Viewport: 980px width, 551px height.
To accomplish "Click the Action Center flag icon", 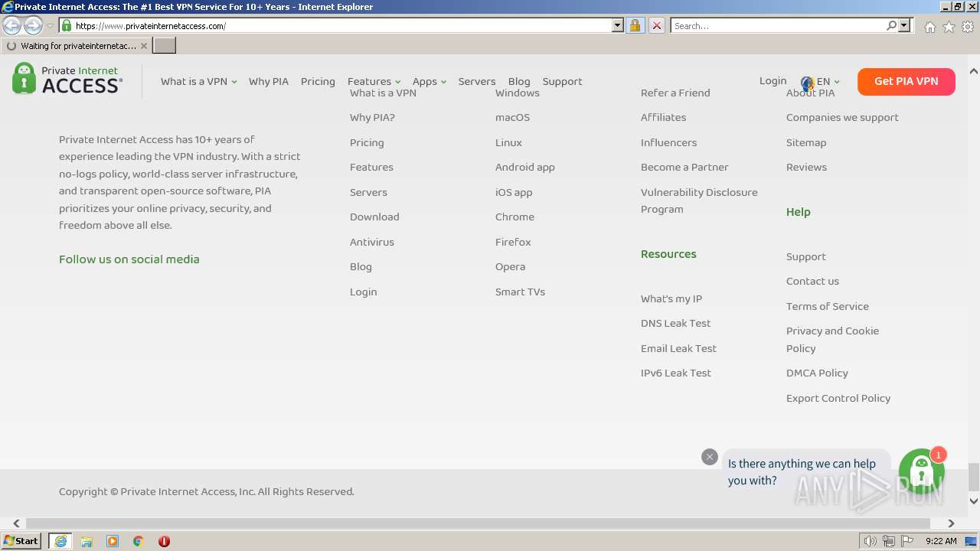I will point(907,541).
